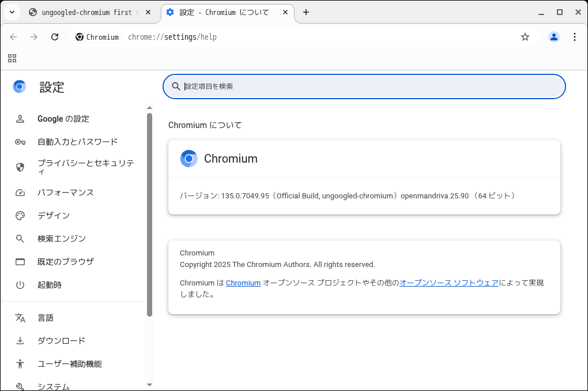The width and height of the screenshot is (588, 391).
Task: Open プライバシーとセキュリティ settings
Action: 85,167
